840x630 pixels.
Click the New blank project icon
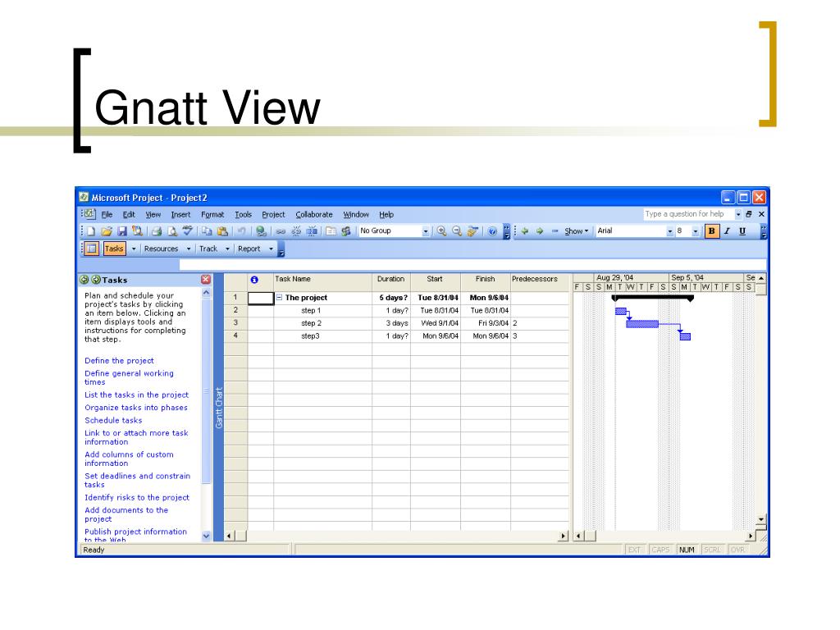(92, 231)
